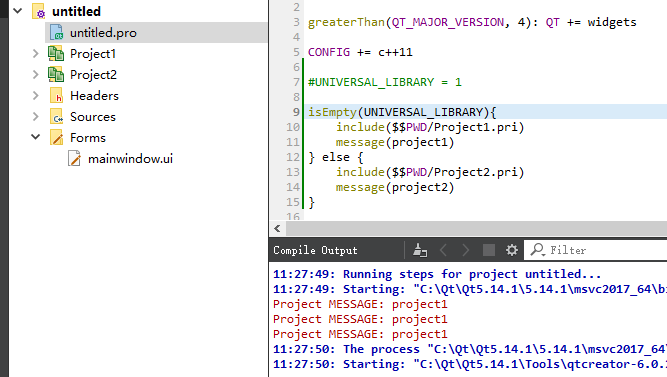Place cursor on line number 9
The height and width of the screenshot is (377, 667).
tap(296, 112)
